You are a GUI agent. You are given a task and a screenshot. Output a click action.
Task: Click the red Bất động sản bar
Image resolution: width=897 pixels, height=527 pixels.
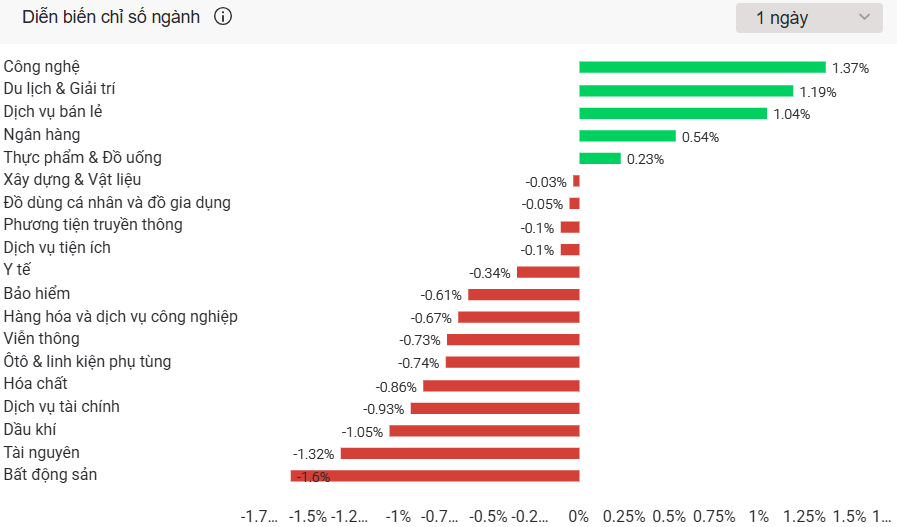435,476
